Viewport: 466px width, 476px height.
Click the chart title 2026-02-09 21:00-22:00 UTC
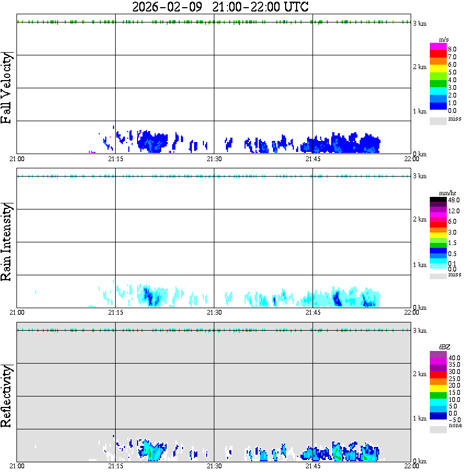pos(220,7)
